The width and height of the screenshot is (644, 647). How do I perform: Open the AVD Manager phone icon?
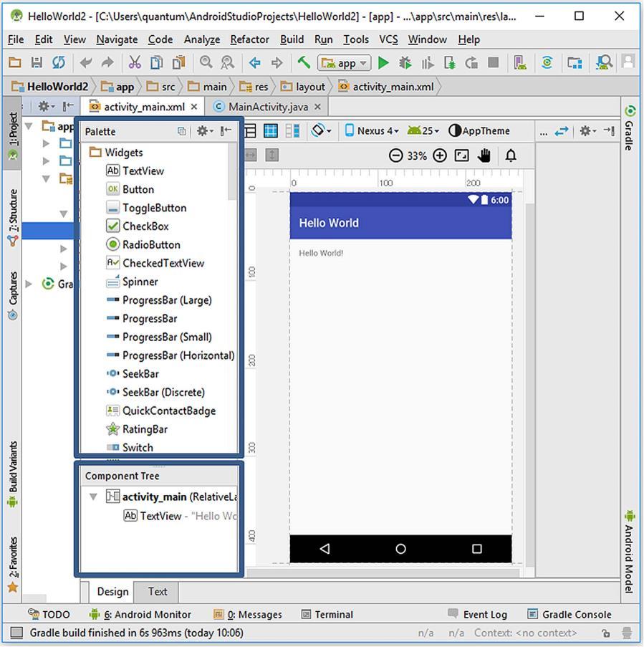point(520,63)
